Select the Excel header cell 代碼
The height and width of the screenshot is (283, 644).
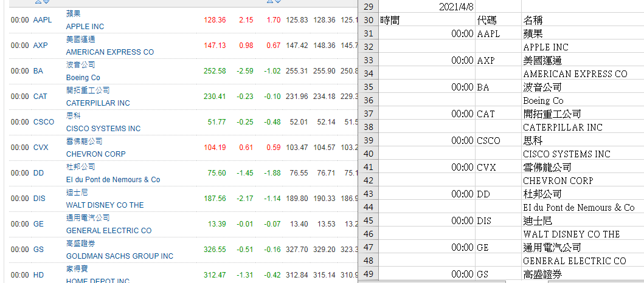(x=498, y=20)
